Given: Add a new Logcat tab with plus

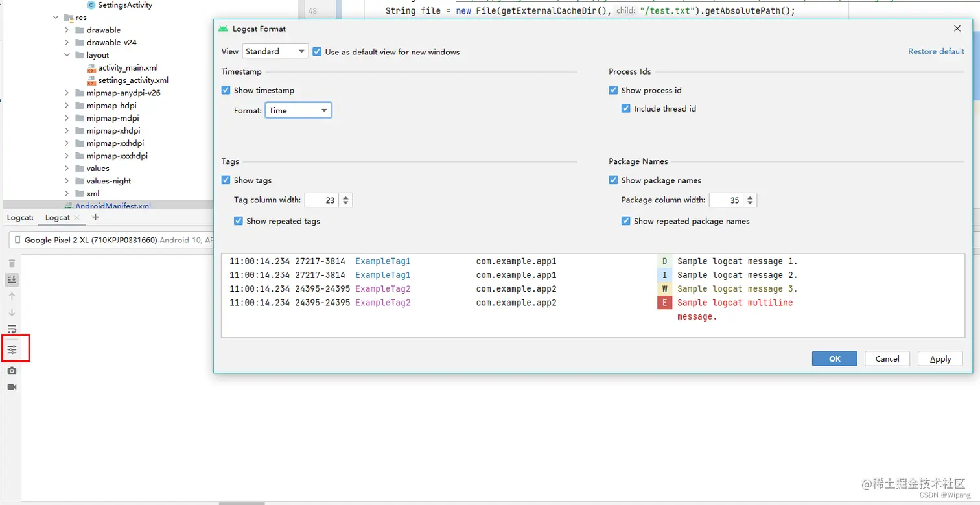Looking at the screenshot, I should 95,217.
